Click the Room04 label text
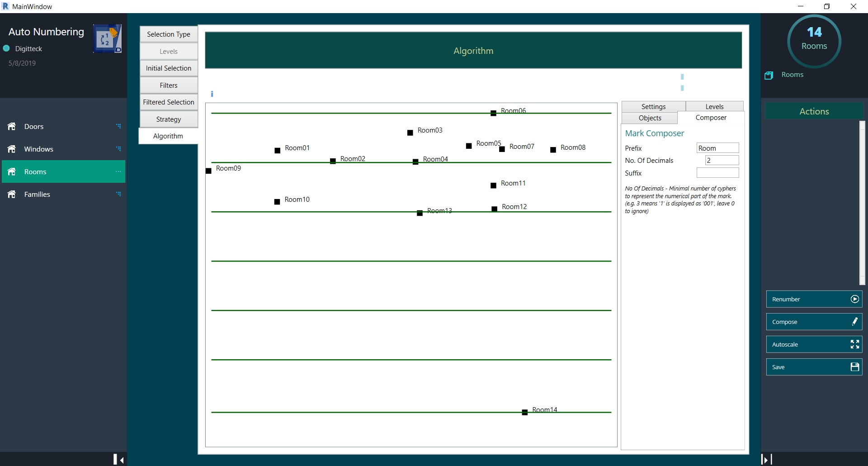868x466 pixels. (435, 159)
